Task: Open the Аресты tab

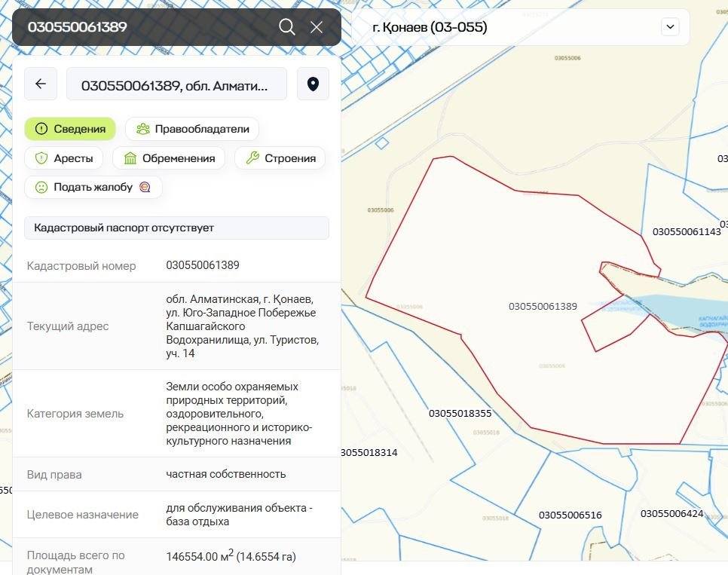Action: tap(64, 158)
